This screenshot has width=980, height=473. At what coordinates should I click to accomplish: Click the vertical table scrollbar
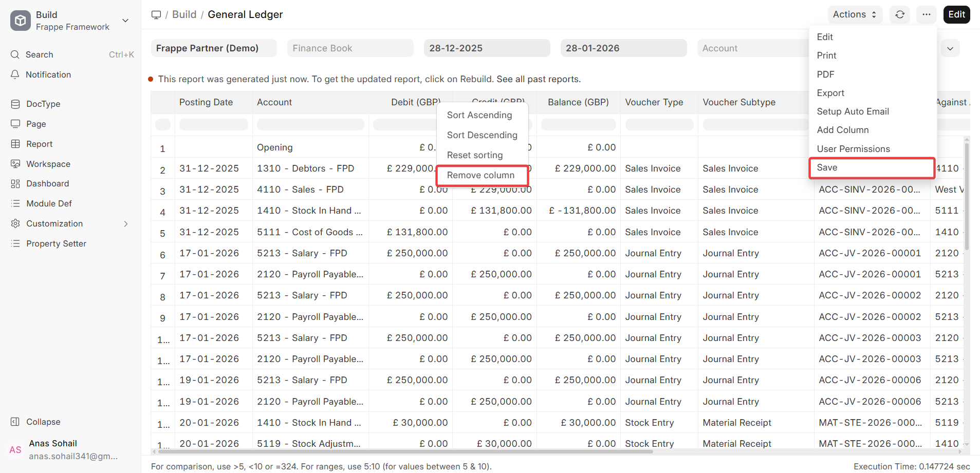(967, 196)
